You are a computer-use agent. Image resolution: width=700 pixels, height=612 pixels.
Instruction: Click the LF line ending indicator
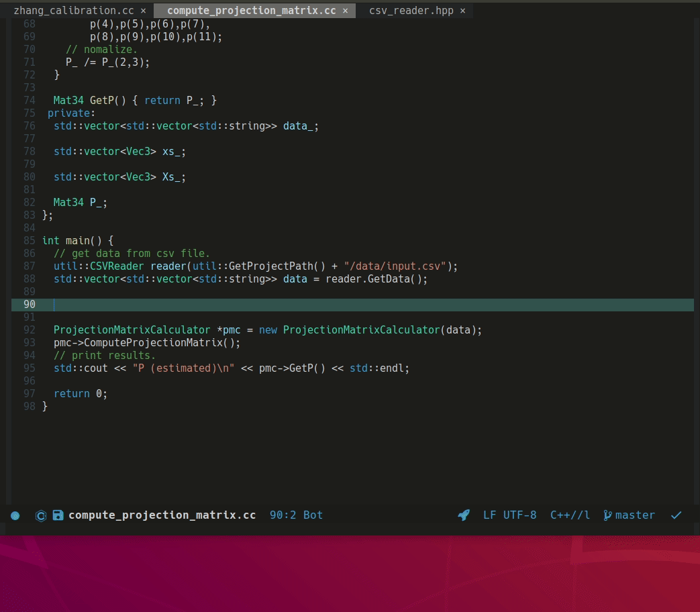[490, 515]
